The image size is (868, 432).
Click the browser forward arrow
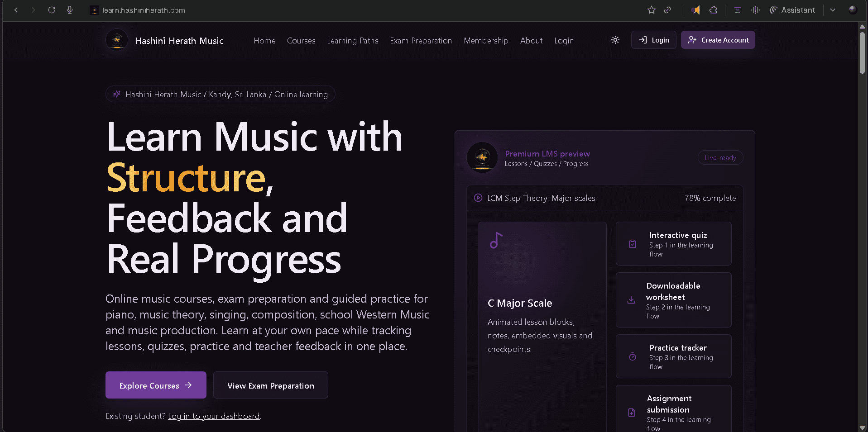click(x=33, y=10)
